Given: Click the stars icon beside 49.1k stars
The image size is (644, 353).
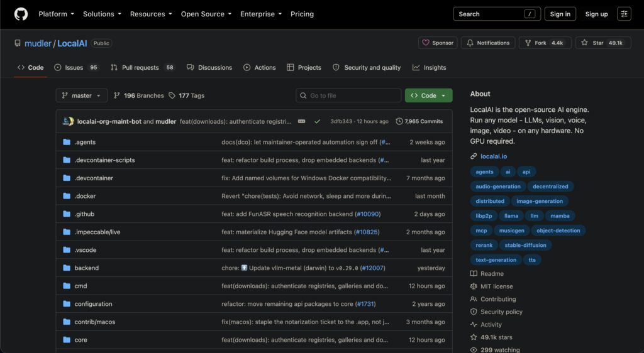Looking at the screenshot, I should tap(474, 337).
